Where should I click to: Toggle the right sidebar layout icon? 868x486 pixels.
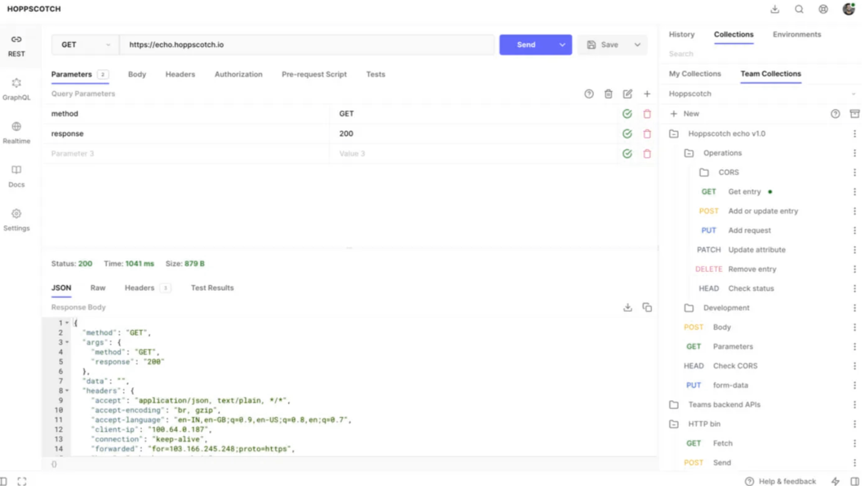pyautogui.click(x=854, y=481)
